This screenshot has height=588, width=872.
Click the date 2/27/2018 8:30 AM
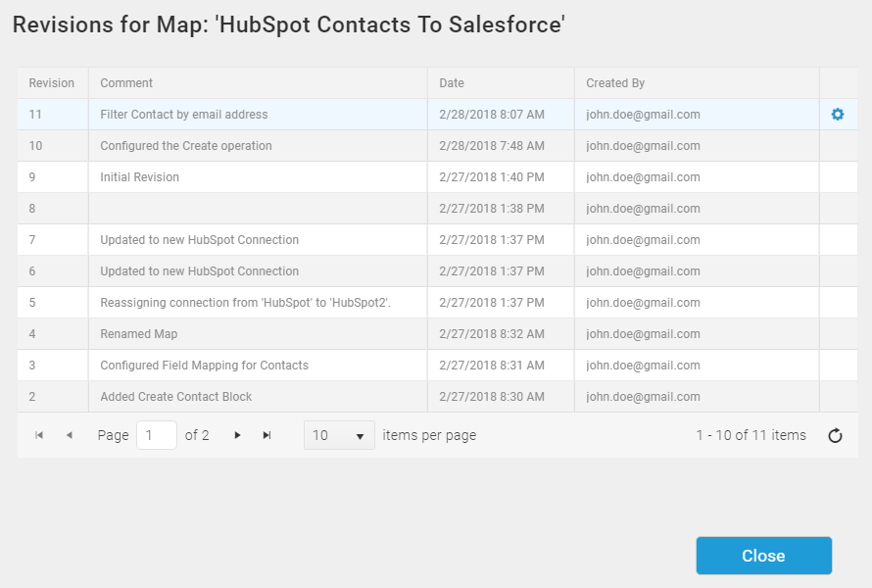492,397
